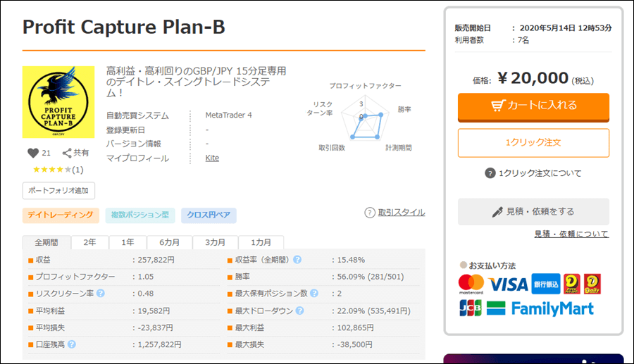
Task: Switch to the 6カ月 tab
Action: click(169, 242)
